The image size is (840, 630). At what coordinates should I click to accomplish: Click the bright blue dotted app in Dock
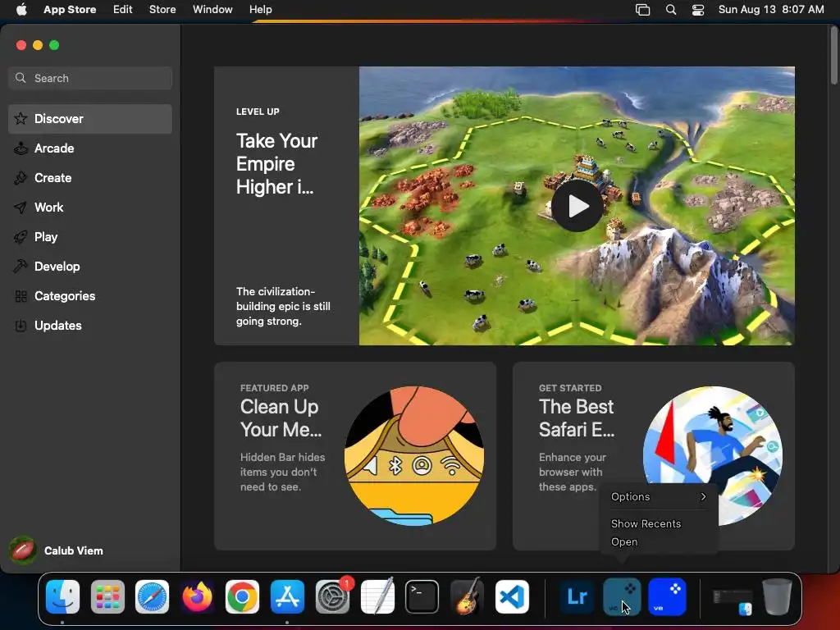(x=667, y=596)
